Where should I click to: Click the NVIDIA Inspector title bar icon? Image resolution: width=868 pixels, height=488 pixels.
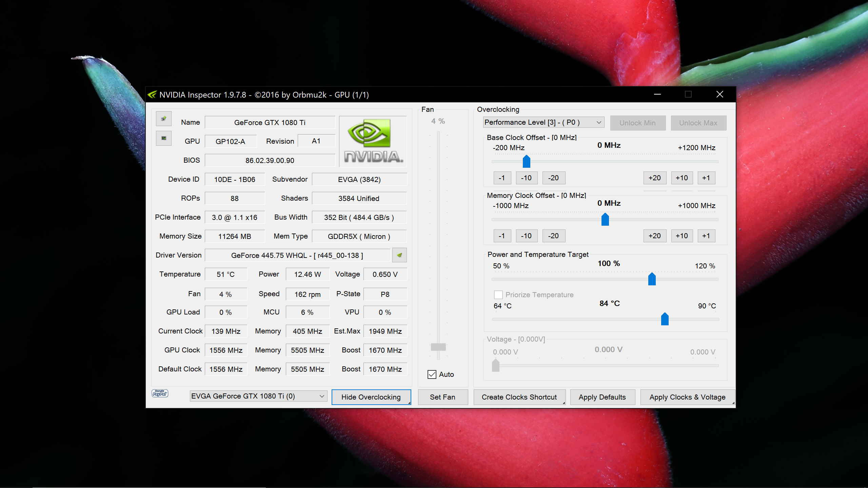click(152, 95)
